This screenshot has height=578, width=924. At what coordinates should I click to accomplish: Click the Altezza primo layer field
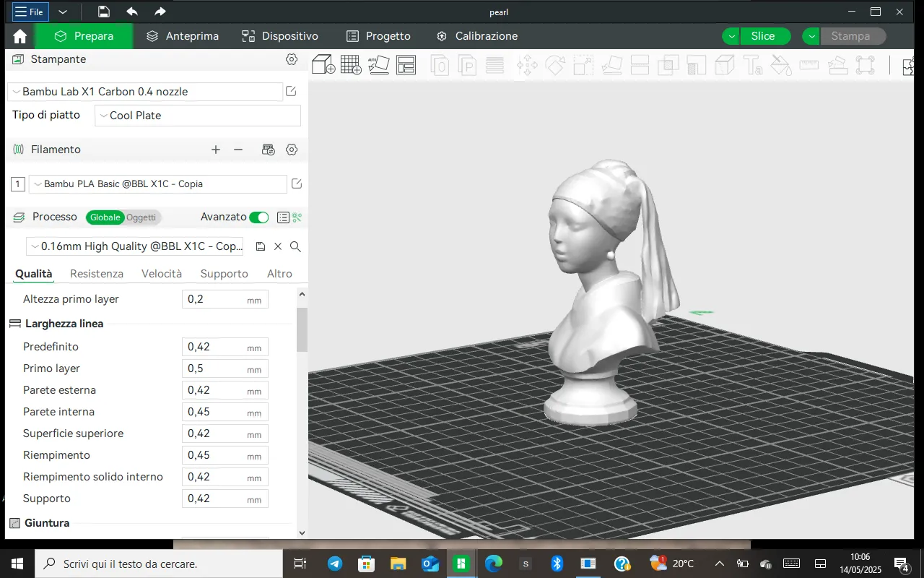[x=225, y=299]
